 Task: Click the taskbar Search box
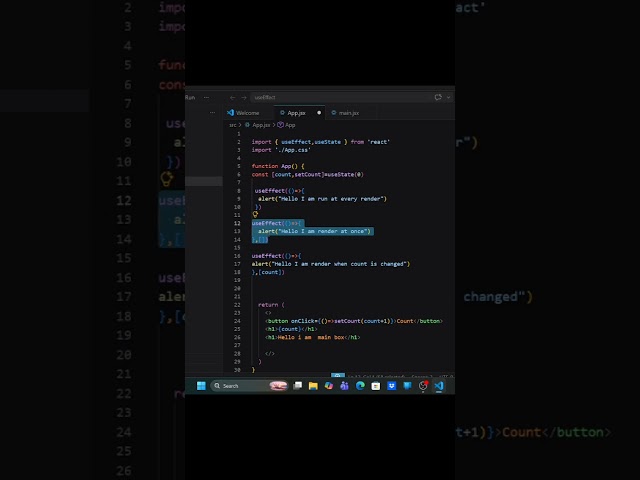click(249, 386)
